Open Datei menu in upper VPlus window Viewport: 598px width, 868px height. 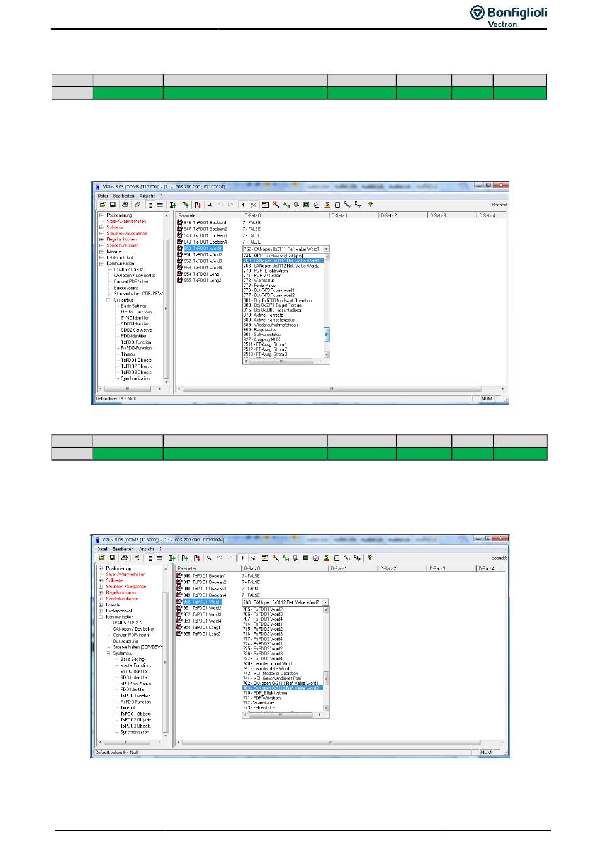[x=103, y=196]
